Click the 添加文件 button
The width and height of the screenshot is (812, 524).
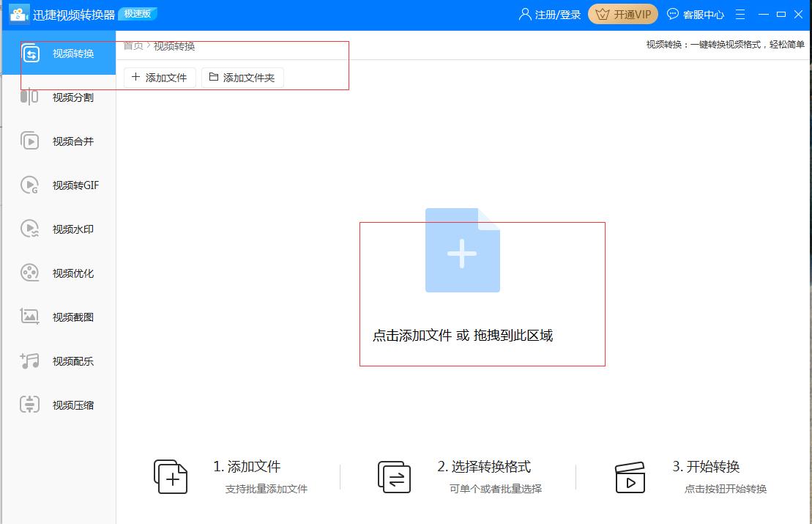coord(160,77)
